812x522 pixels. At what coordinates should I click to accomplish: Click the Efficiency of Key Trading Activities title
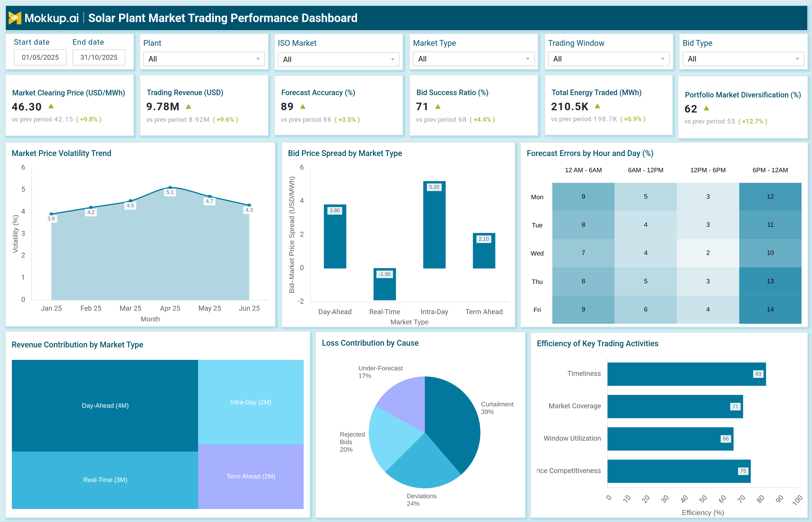[x=597, y=344]
